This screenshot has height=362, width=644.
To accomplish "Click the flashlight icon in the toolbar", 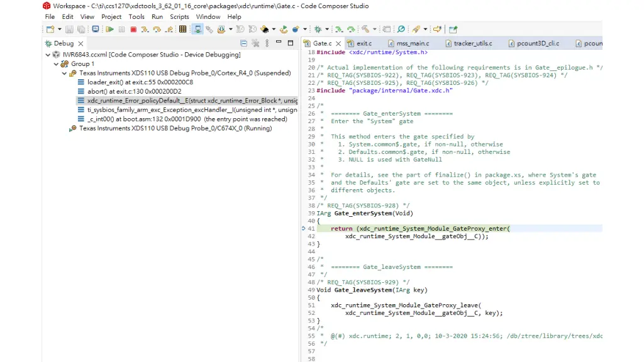I will click(416, 29).
